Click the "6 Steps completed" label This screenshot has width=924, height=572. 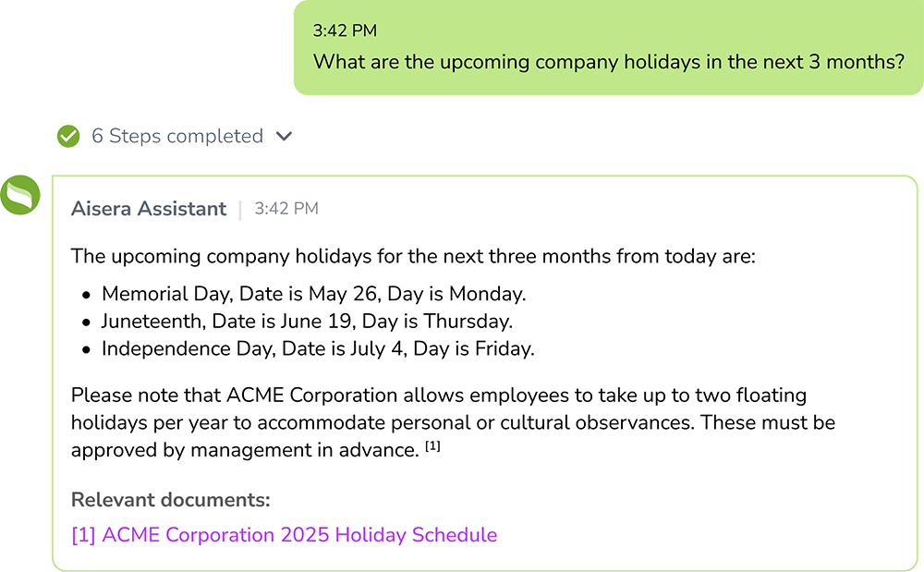tap(177, 136)
